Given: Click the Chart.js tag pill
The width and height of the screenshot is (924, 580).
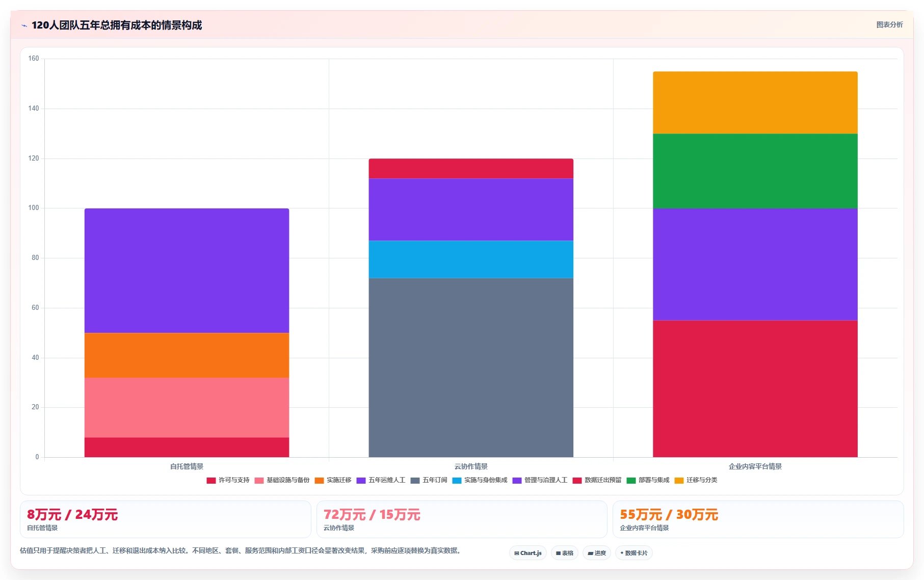Looking at the screenshot, I should point(528,553).
